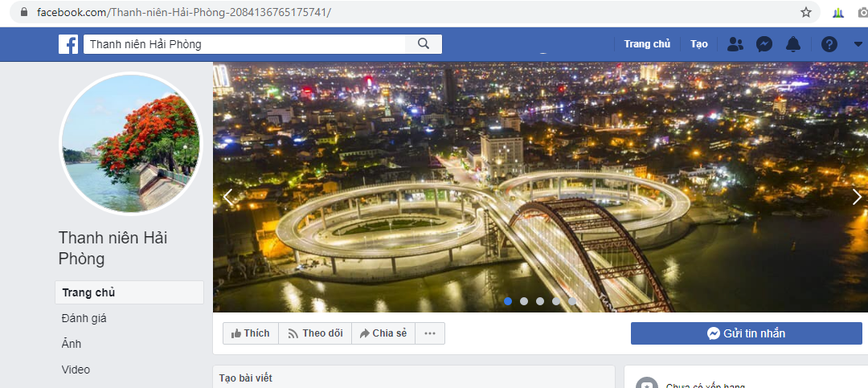868x388 pixels.
Task: Click the Facebook search input field
Action: pyautogui.click(x=249, y=44)
